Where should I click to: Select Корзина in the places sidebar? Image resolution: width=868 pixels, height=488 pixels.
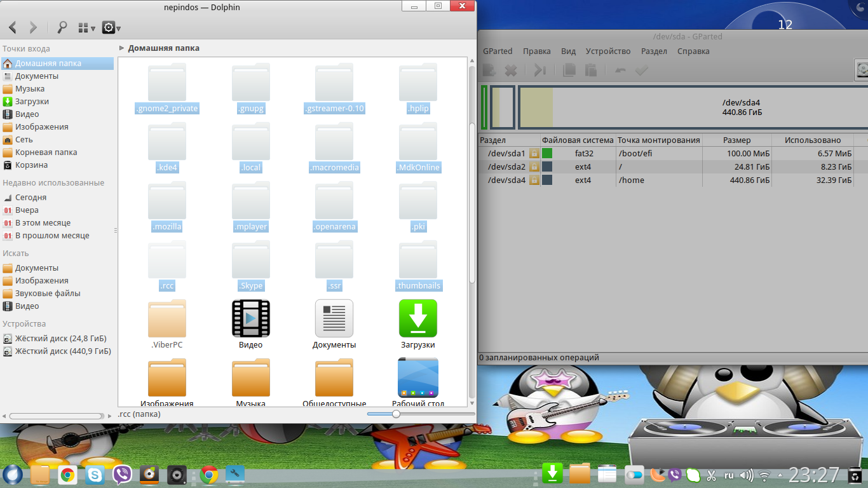(x=31, y=165)
